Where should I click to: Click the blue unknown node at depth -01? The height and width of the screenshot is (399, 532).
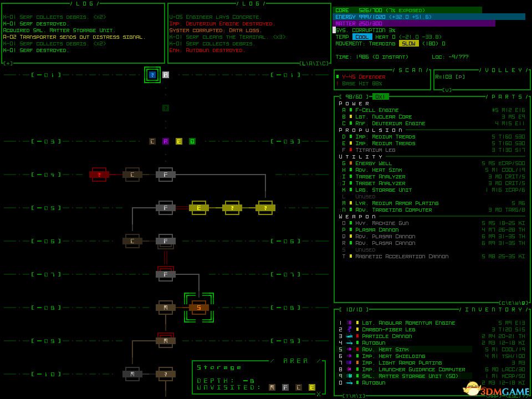[x=152, y=75]
